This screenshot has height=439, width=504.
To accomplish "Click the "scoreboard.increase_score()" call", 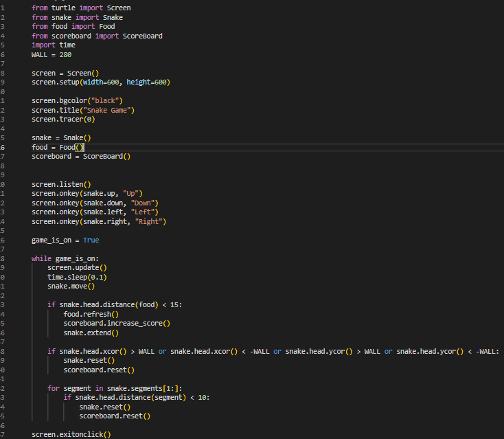I will [x=117, y=323].
